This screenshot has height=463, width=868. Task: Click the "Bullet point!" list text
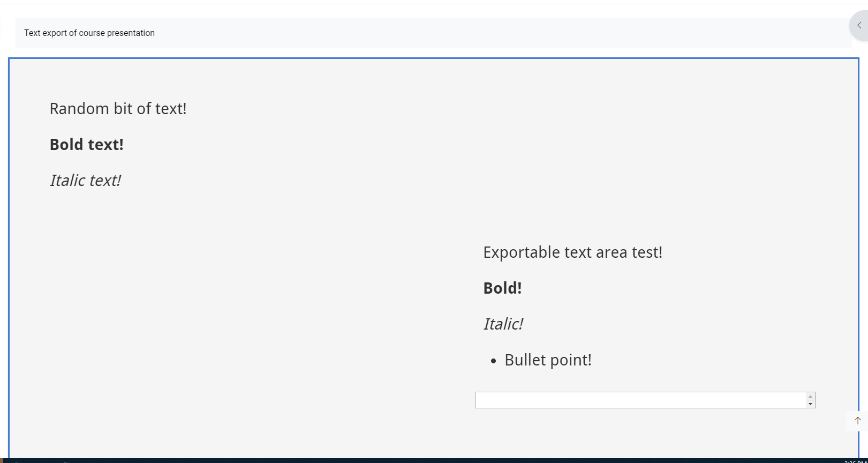(x=548, y=360)
